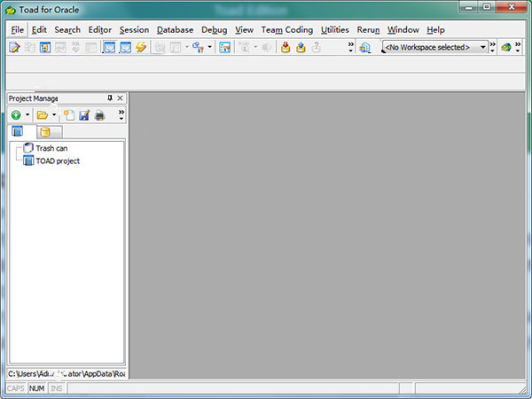Click the printer icon in Project Manager

[100, 115]
